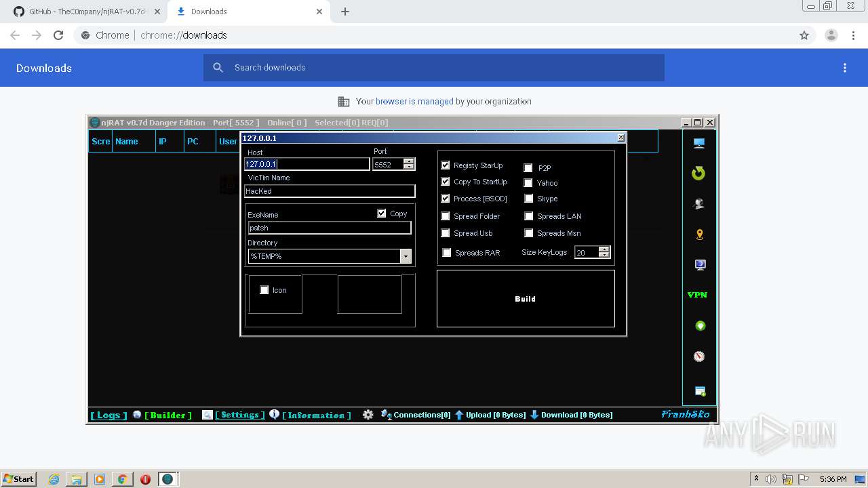Open the remote desktop monitor icon in sidebar
868x488 pixels.
pyautogui.click(x=699, y=143)
